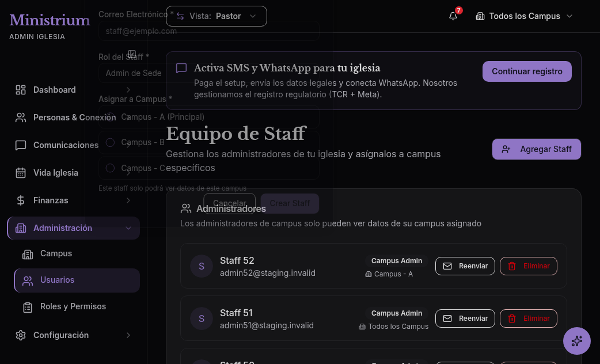600x364 pixels.
Task: Open the Rol del Staff dropdown
Action: [208, 73]
